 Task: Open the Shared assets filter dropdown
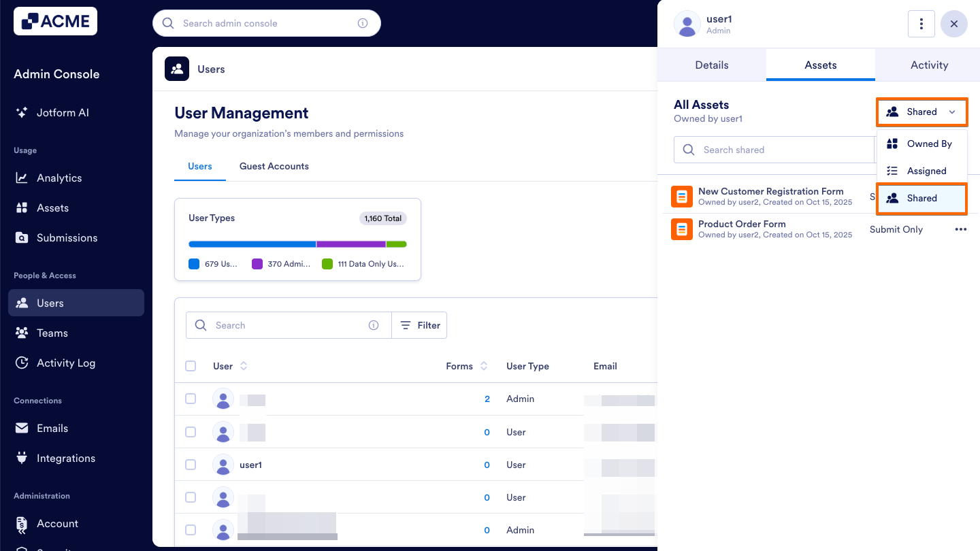(x=921, y=112)
